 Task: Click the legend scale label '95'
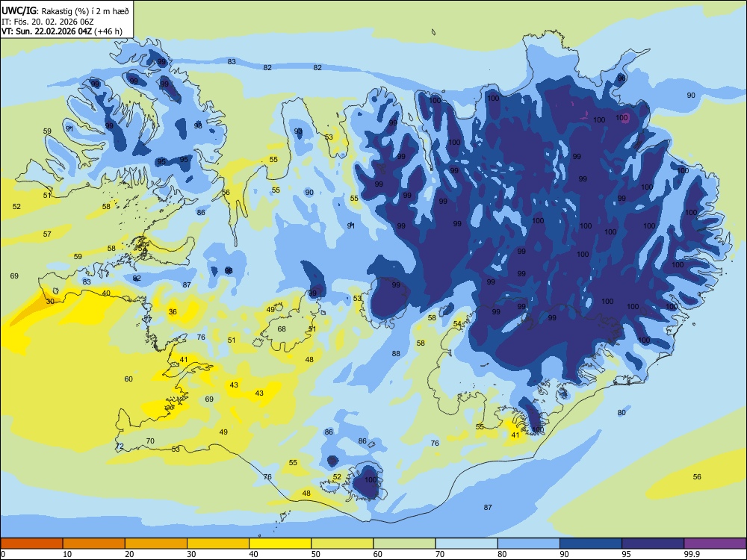pyautogui.click(x=627, y=554)
